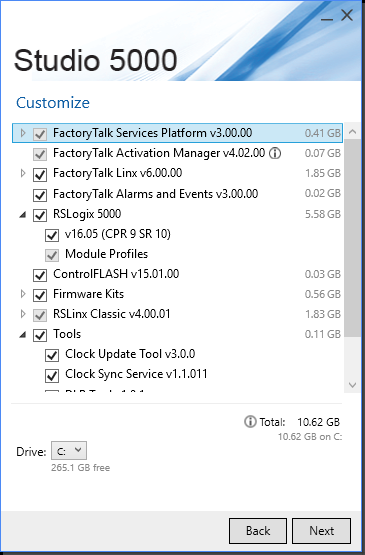
Task: Expand the Firmware Kits node
Action: tap(23, 294)
